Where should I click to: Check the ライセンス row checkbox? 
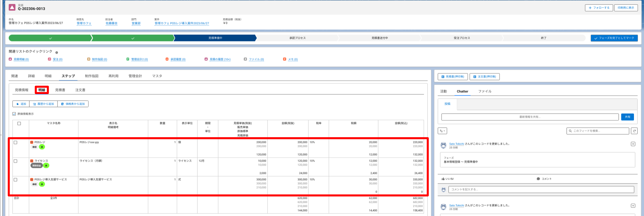point(16,161)
